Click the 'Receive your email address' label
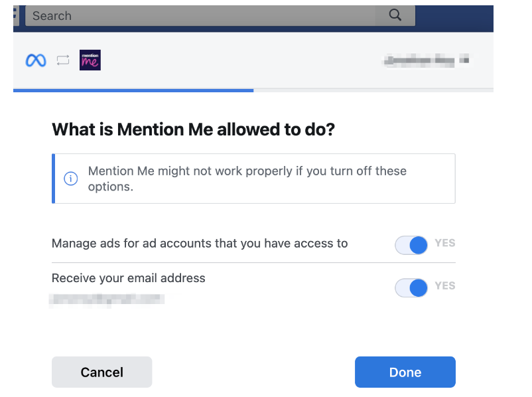The image size is (532, 397). point(128,278)
